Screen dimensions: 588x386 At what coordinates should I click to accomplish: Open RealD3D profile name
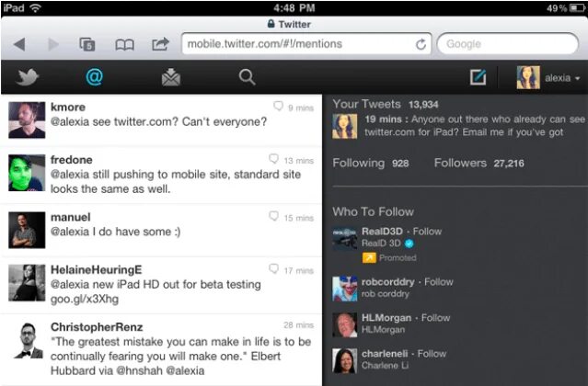(x=382, y=232)
